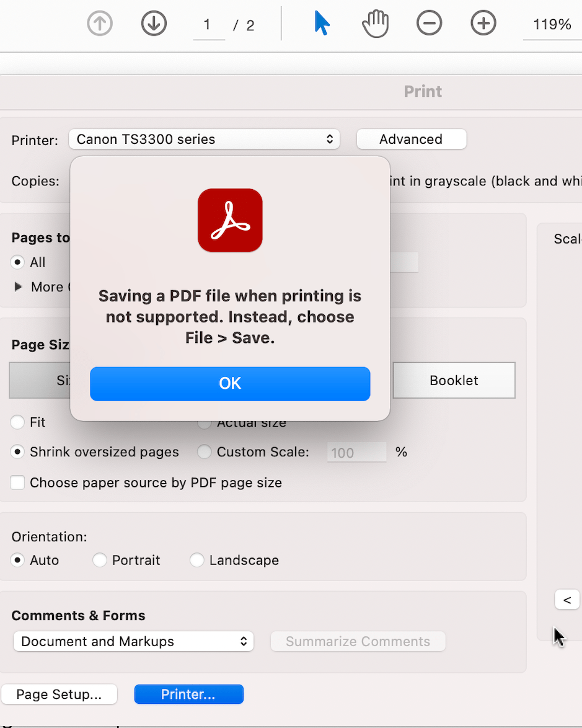This screenshot has width=582, height=728.
Task: Click the current page number field
Action: point(209,25)
